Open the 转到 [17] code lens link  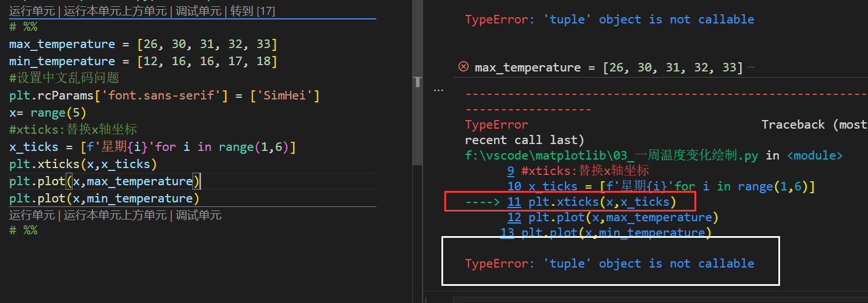(252, 11)
